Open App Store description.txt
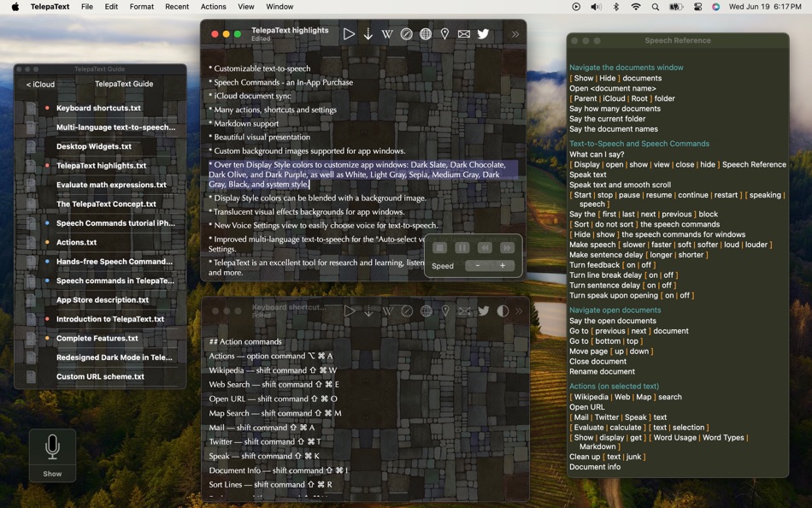Viewport: 812px width, 508px height. point(103,299)
